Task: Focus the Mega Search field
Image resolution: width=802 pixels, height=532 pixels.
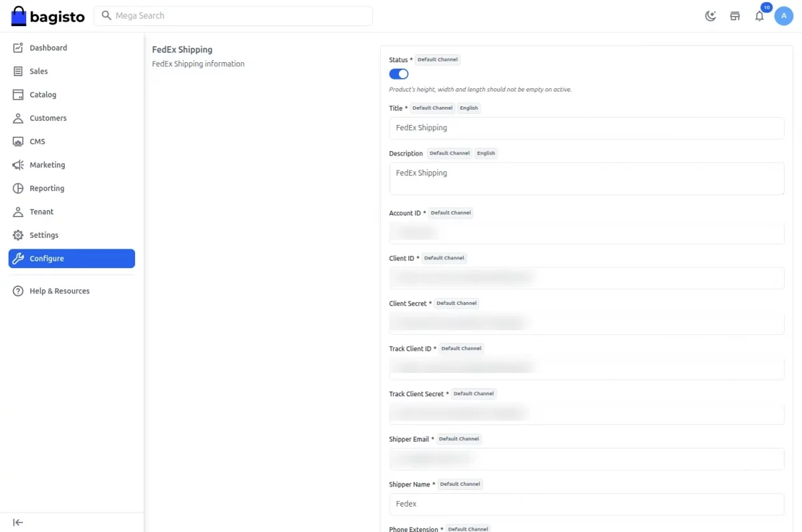Action: click(233, 16)
